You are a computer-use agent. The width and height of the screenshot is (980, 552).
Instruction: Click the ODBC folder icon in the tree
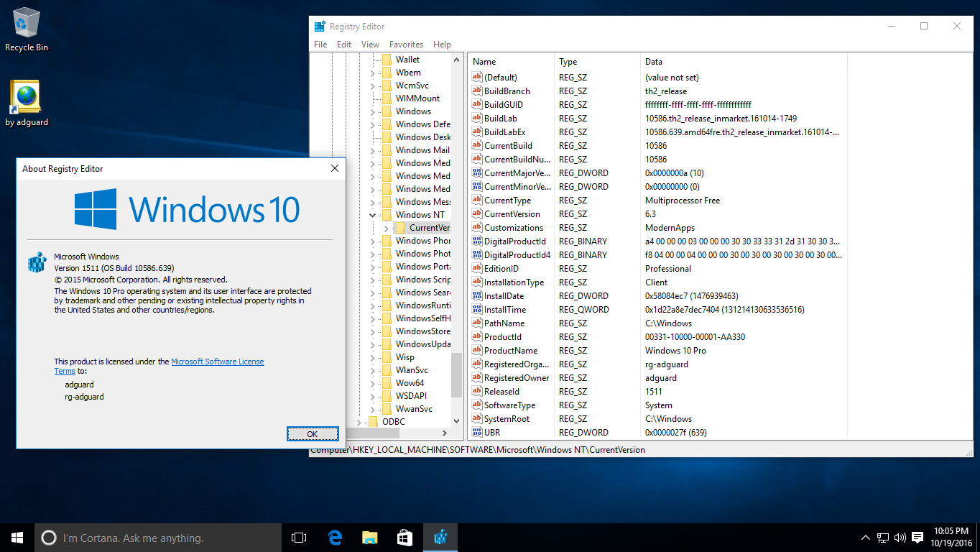373,422
